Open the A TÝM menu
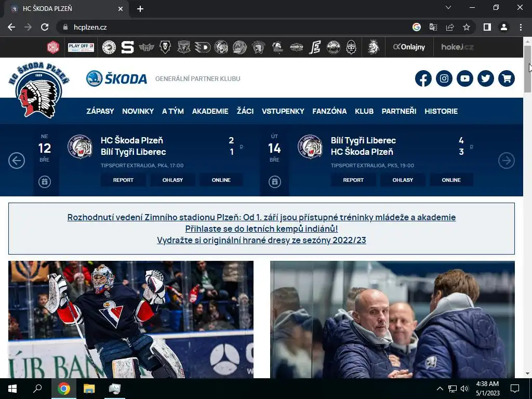This screenshot has height=399, width=532. tap(173, 111)
